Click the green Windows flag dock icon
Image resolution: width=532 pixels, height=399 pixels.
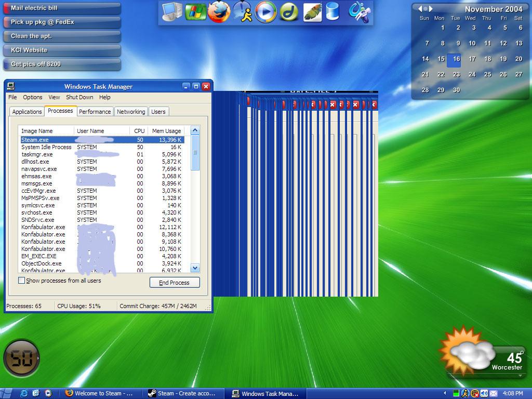coord(196,12)
